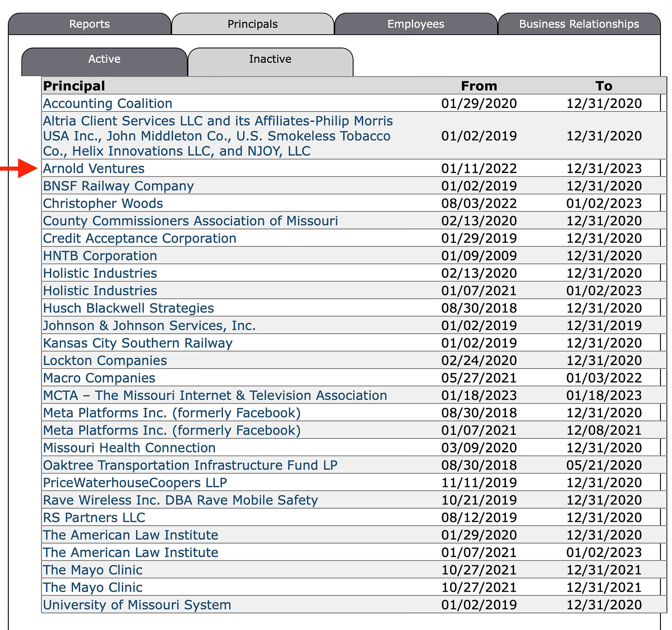
Task: Open BNSF Railway Company link
Action: coord(118,186)
